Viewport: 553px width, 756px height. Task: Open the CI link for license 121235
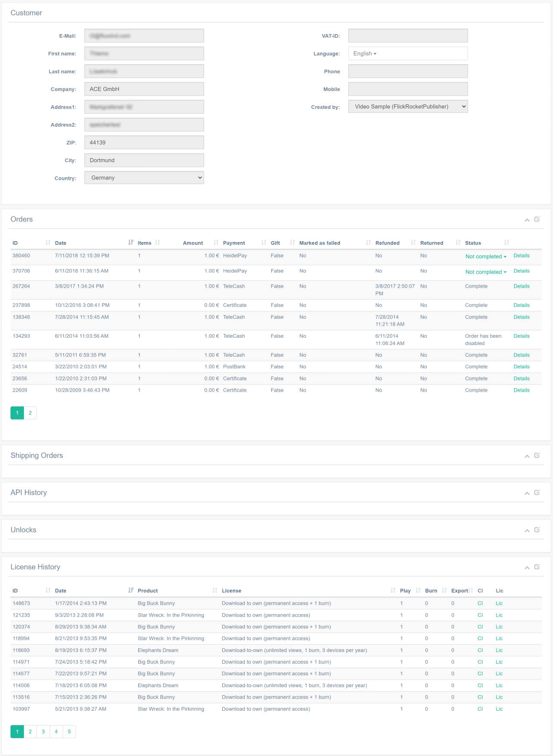[480, 615]
